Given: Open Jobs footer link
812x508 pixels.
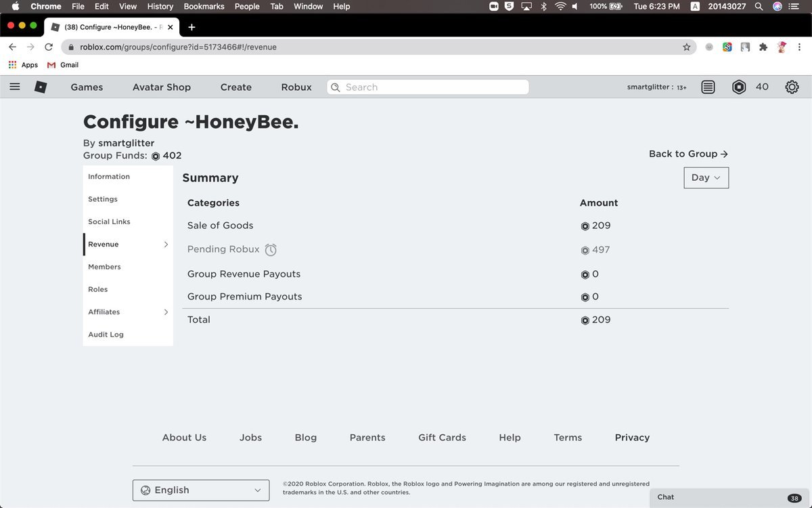Looking at the screenshot, I should (x=250, y=438).
